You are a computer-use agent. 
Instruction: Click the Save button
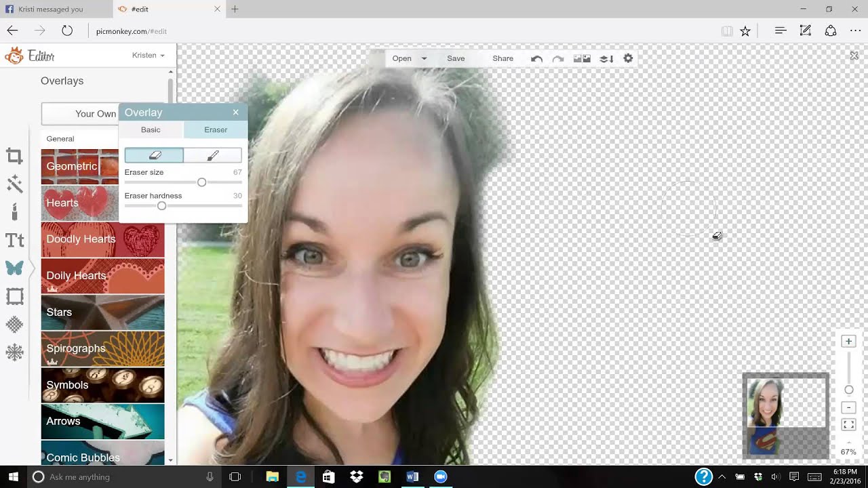click(x=456, y=58)
